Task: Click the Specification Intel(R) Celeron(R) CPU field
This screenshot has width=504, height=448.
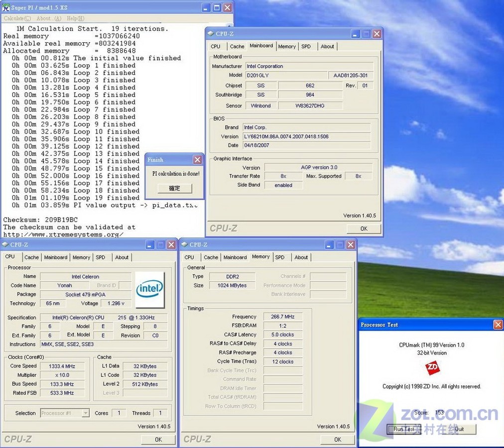Action: coord(104,317)
